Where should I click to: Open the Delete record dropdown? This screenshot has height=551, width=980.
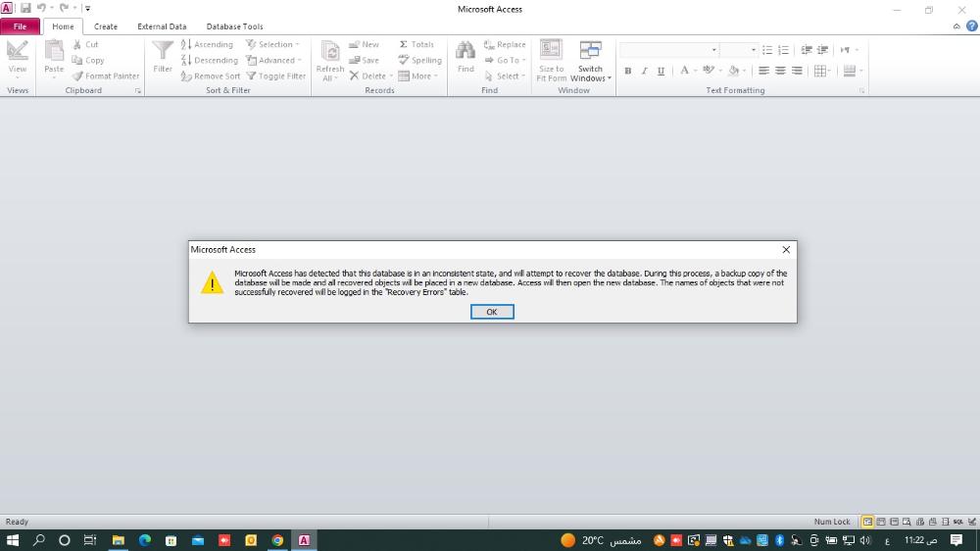371,75
